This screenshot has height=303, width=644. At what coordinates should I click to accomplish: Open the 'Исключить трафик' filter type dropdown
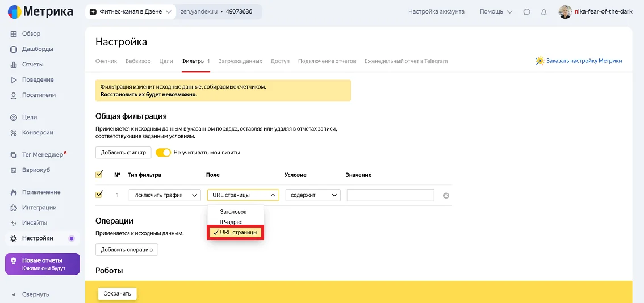pyautogui.click(x=165, y=195)
